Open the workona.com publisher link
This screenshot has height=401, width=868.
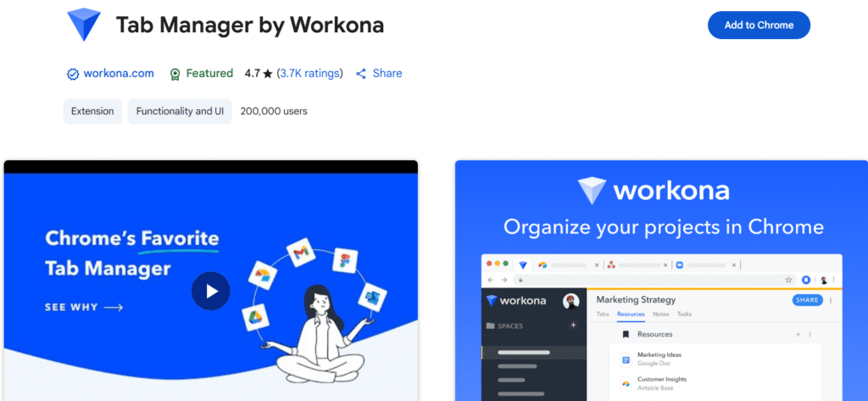pos(119,73)
